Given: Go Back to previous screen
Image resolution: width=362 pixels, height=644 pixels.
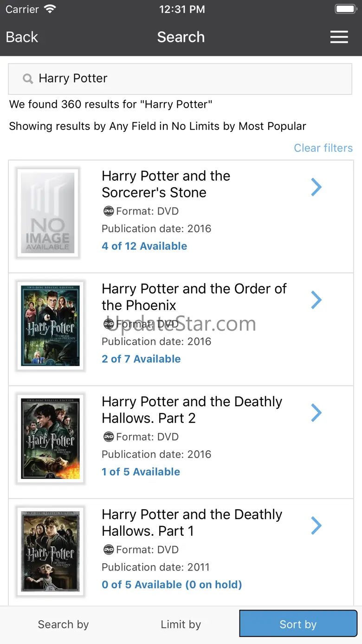Looking at the screenshot, I should (x=22, y=37).
